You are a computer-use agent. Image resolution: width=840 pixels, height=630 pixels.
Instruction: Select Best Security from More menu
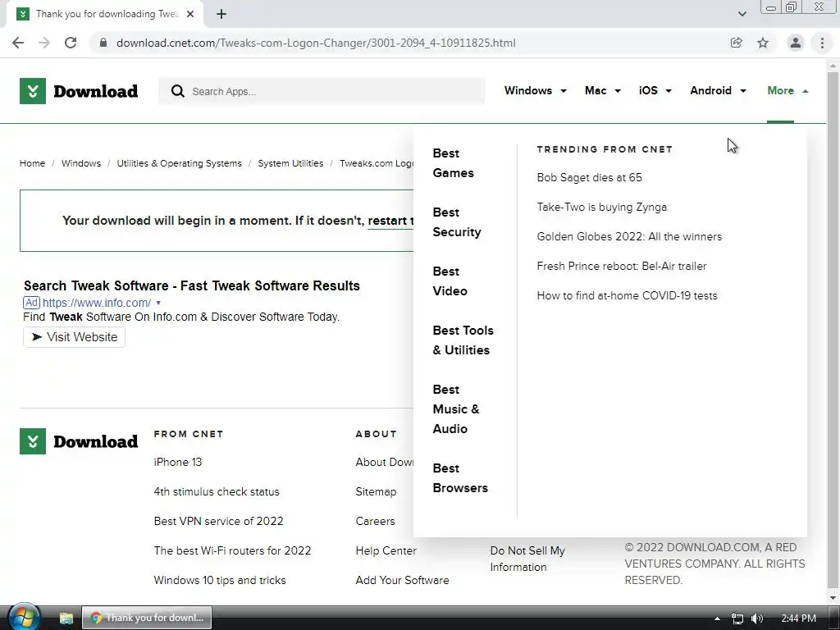(456, 221)
